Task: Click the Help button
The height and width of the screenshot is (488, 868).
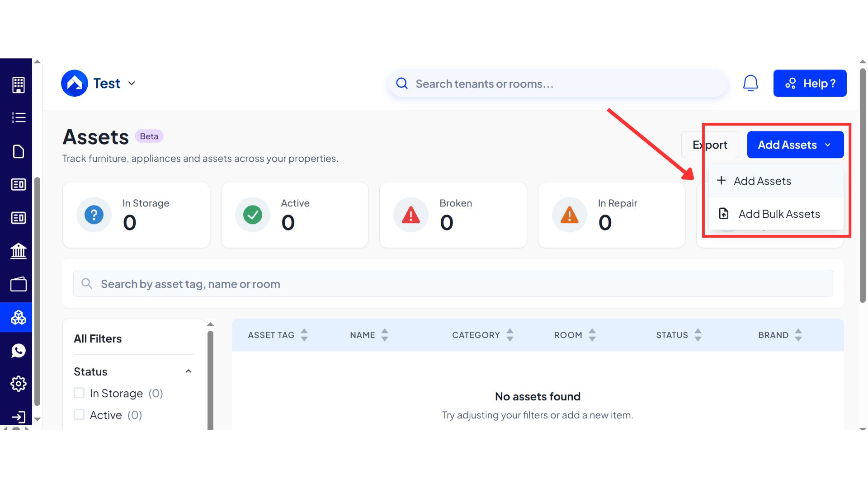Action: (x=810, y=83)
